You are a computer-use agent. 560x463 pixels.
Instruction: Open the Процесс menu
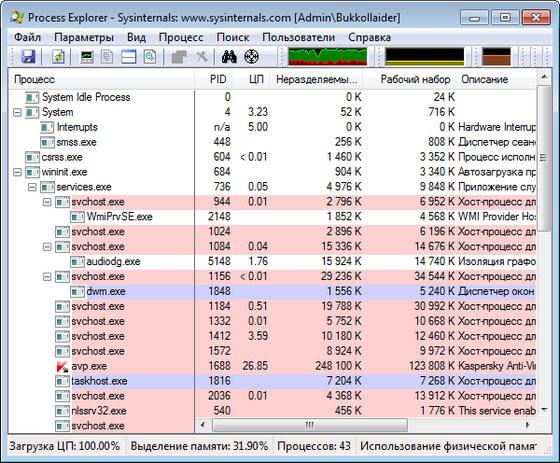(x=181, y=37)
